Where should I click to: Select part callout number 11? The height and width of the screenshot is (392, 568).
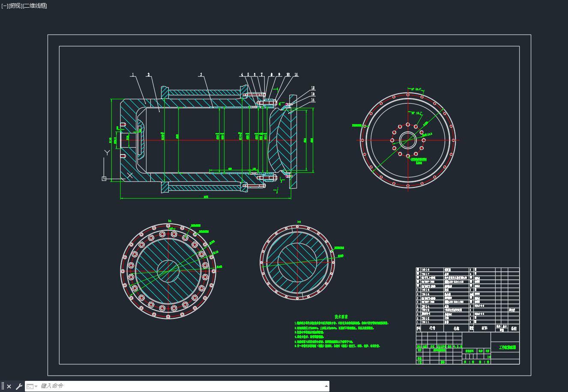click(296, 75)
